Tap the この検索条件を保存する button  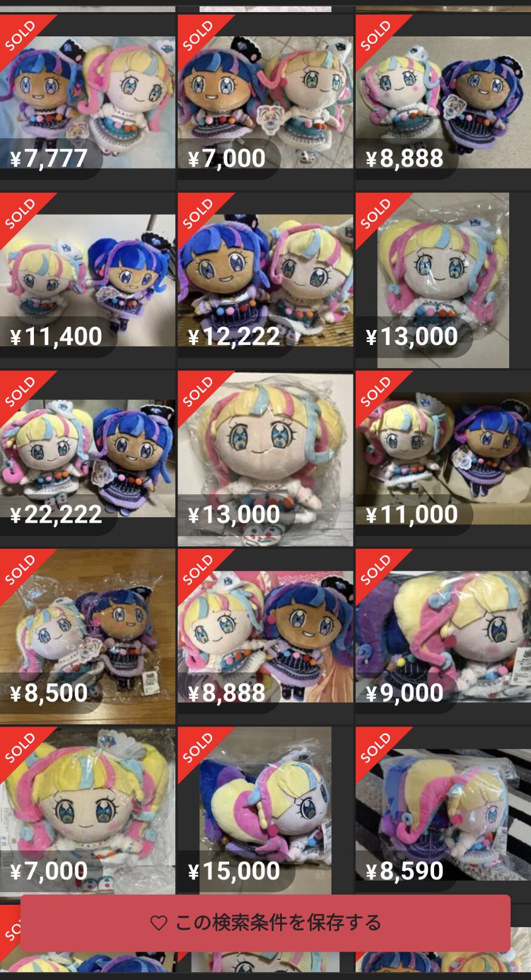pos(265,923)
